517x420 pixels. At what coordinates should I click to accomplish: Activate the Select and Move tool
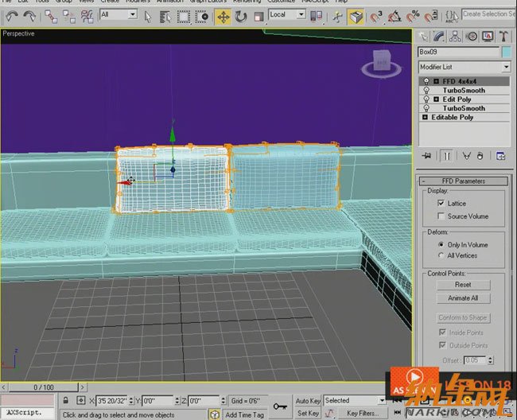pyautogui.click(x=224, y=17)
